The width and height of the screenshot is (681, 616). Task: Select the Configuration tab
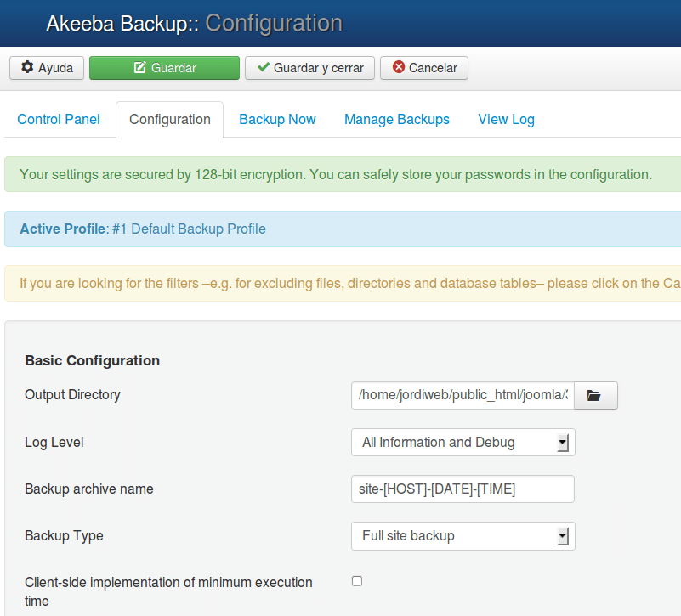click(170, 120)
